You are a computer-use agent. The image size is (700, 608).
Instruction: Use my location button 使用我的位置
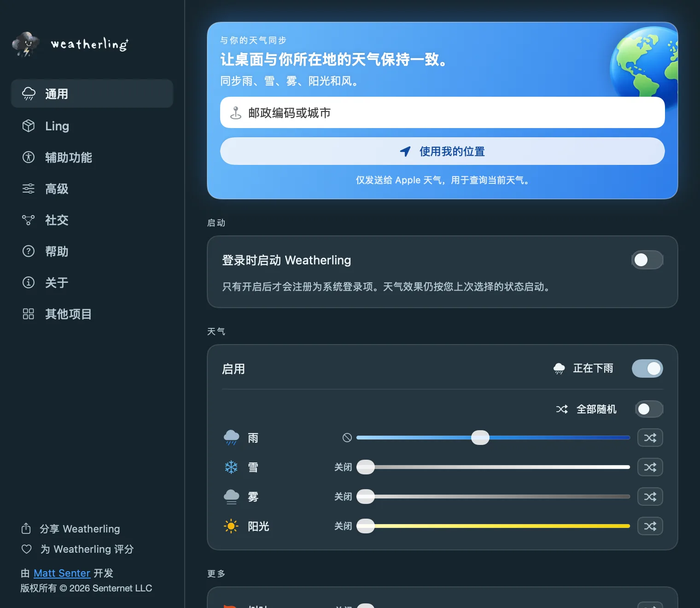coord(442,151)
